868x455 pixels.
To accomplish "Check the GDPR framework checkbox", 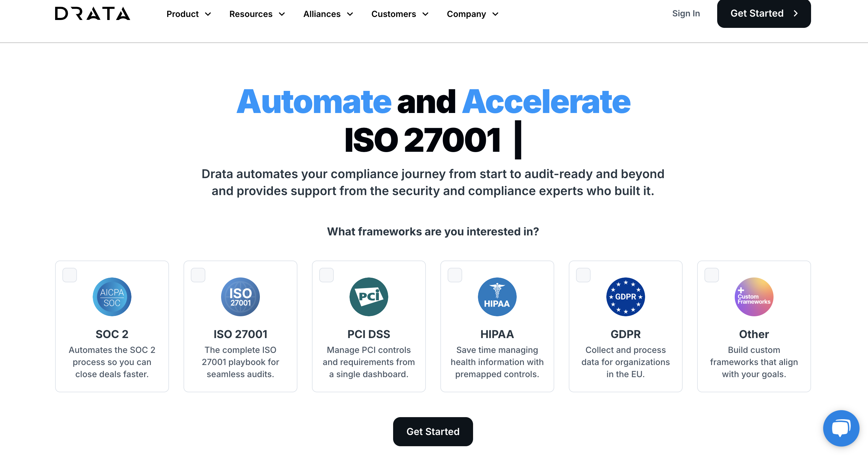I will tap(583, 275).
